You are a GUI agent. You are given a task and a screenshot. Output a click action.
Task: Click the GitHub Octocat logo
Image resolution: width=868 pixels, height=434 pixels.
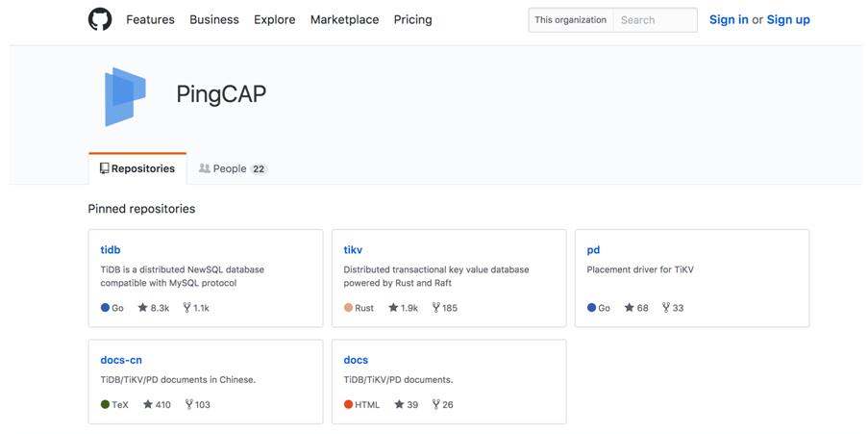click(100, 19)
